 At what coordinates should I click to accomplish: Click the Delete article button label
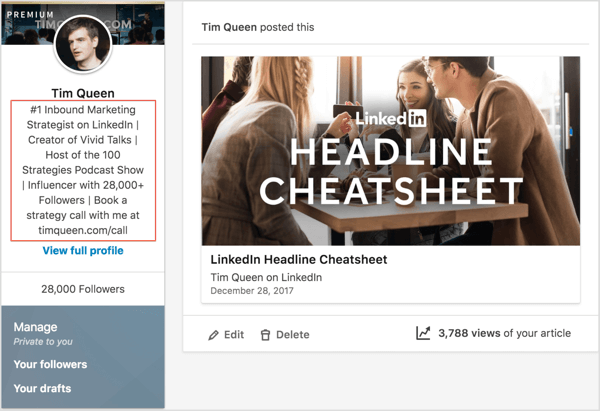pos(293,335)
